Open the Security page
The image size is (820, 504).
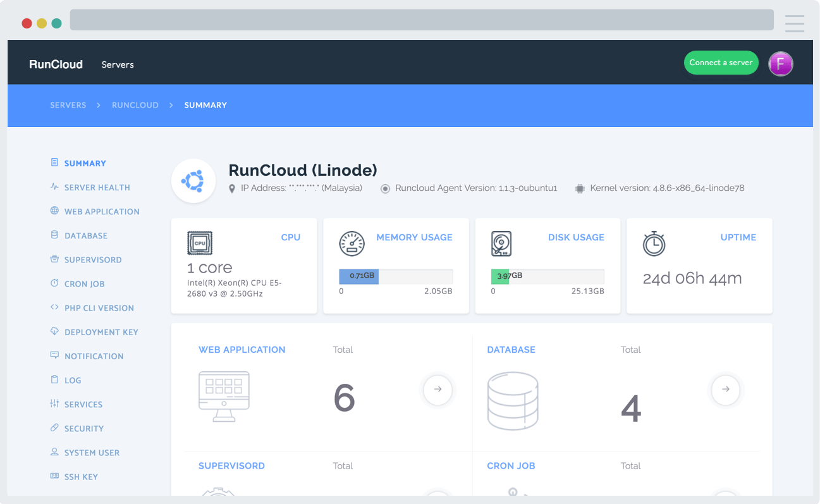coord(84,428)
